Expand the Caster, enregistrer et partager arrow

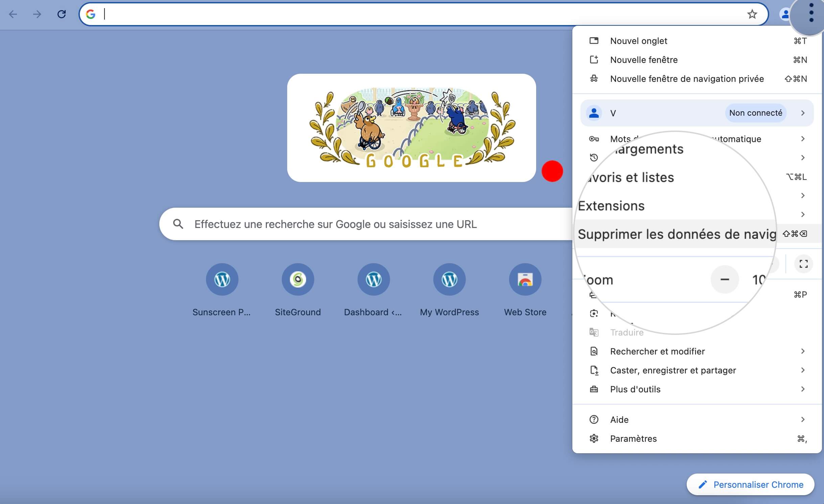[803, 370]
